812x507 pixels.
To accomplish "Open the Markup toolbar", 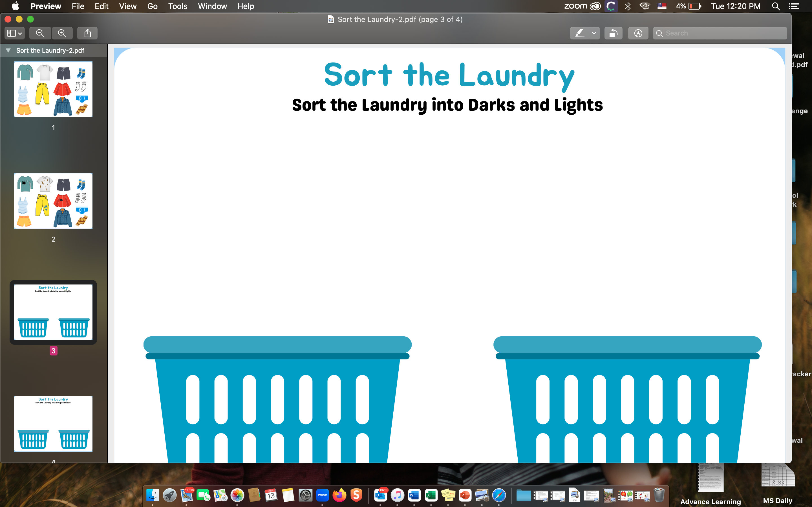I will (638, 33).
